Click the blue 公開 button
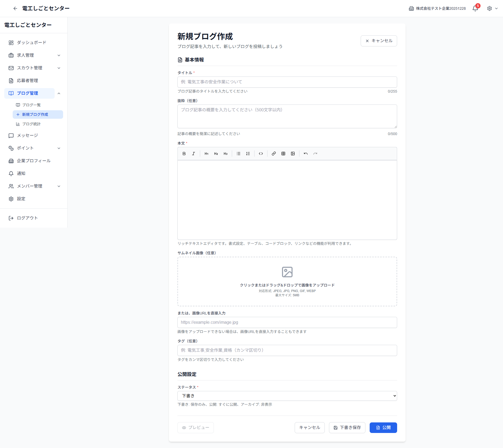Viewport: 503px width, 448px height. tap(383, 427)
